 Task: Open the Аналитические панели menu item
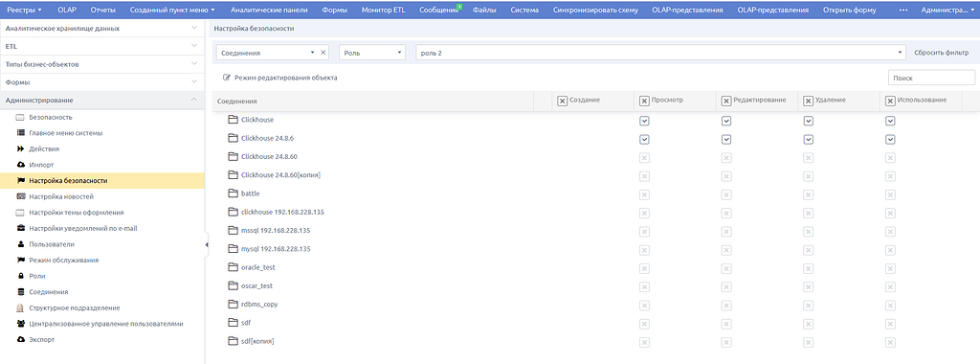point(269,10)
